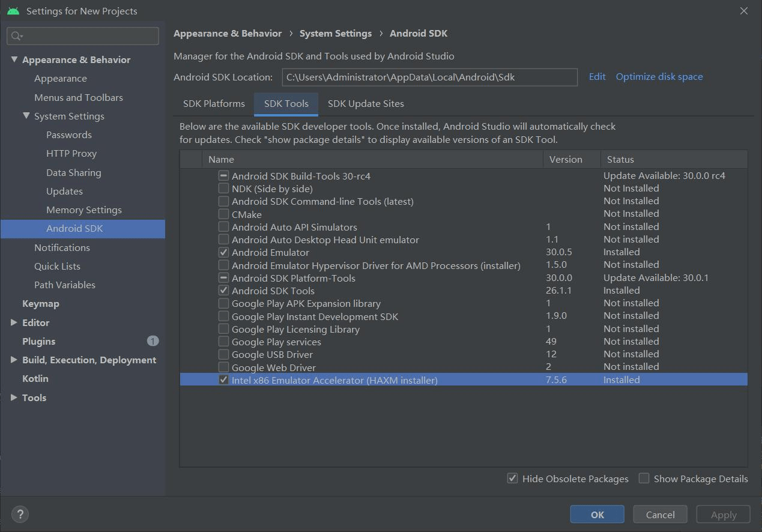Check the Google USB Driver box
762x532 pixels.
tap(223, 354)
